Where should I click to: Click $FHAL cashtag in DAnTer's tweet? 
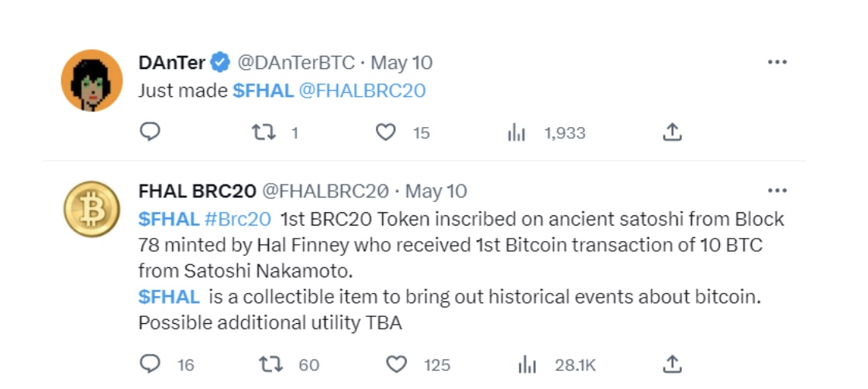(263, 91)
